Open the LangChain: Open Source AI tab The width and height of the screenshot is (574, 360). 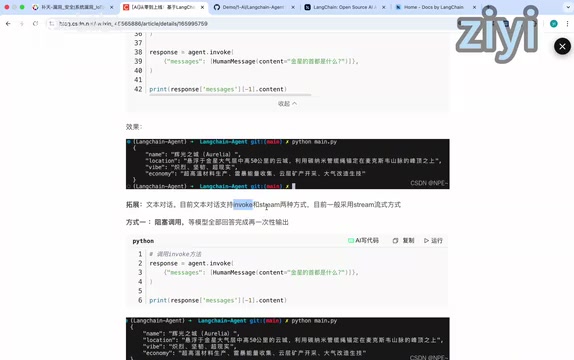pyautogui.click(x=344, y=7)
